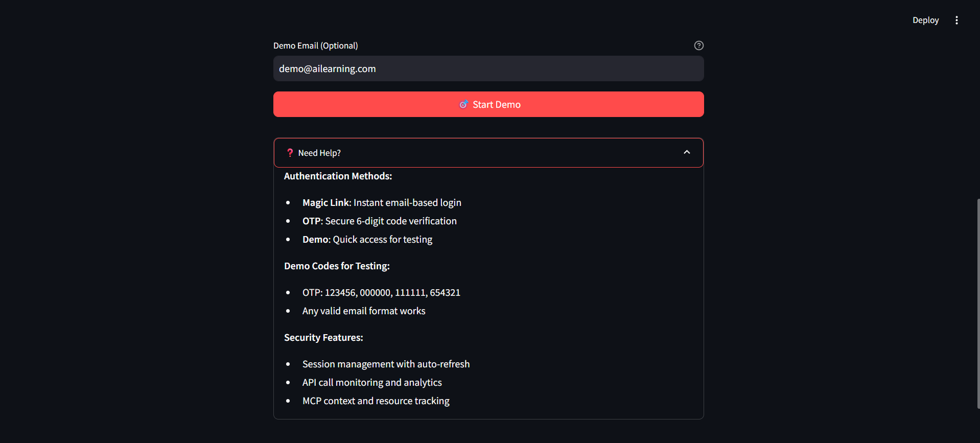The image size is (980, 443).
Task: Click the Demo Email help tooltip icon
Action: coord(698,45)
